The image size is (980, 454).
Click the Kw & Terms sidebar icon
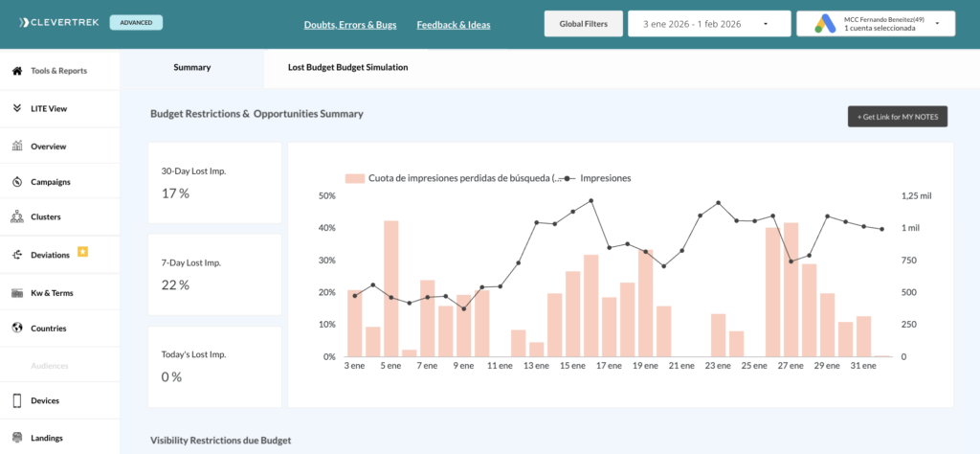point(17,293)
